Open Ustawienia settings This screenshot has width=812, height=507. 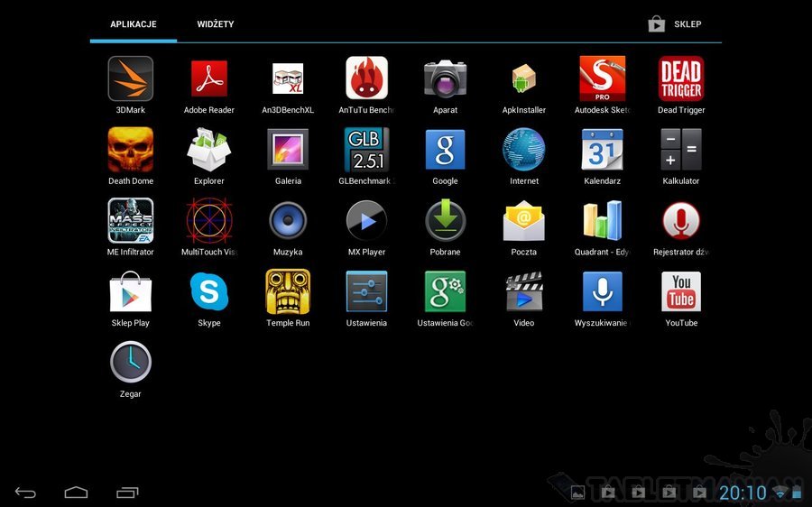click(x=366, y=291)
